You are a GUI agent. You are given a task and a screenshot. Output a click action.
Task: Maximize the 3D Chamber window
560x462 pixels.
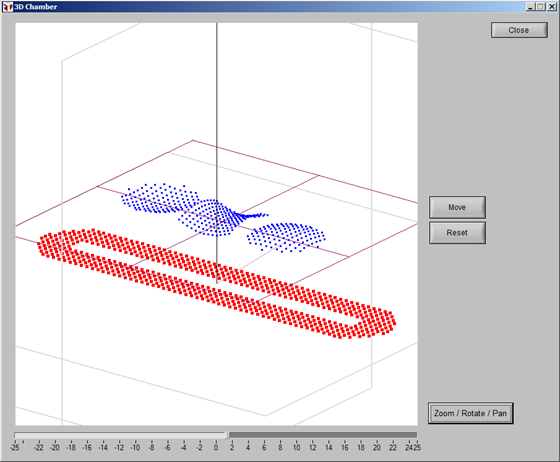coord(540,6)
